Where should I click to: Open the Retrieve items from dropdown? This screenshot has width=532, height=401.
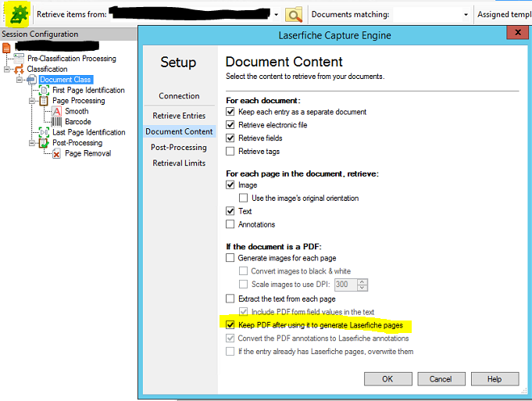point(277,15)
